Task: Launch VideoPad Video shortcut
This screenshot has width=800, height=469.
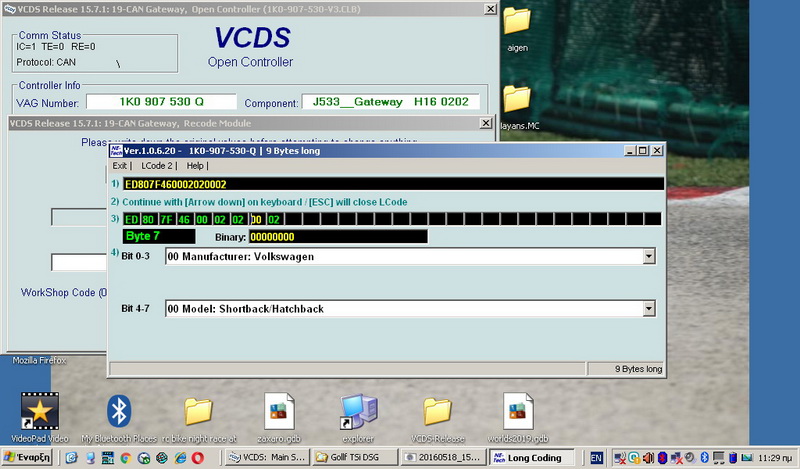Action: click(39, 417)
